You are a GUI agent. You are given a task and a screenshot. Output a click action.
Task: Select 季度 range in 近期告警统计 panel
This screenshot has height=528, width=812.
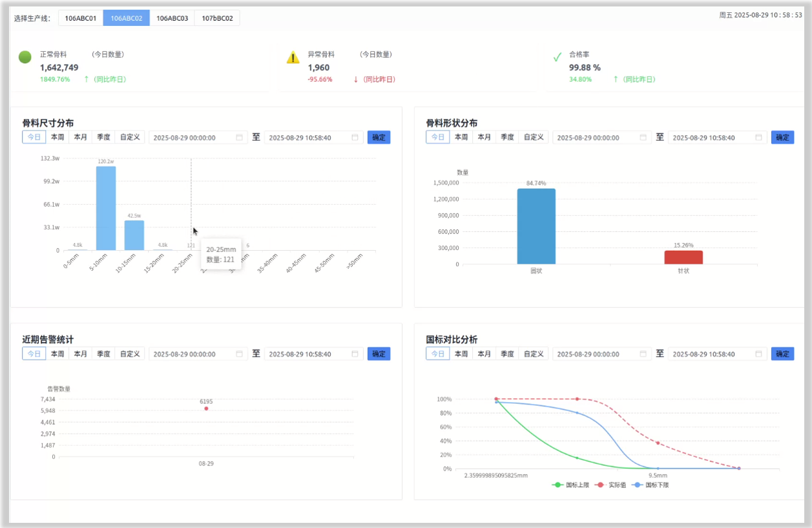(x=103, y=354)
